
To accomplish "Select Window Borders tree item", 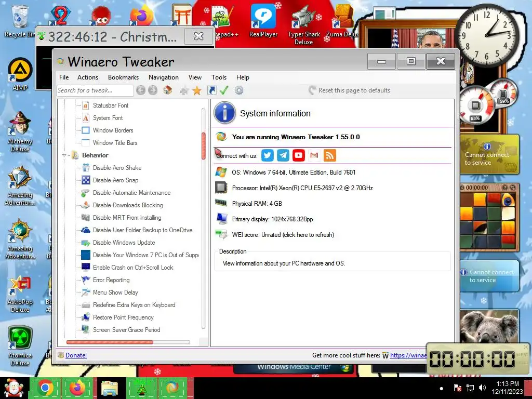I will click(x=113, y=130).
